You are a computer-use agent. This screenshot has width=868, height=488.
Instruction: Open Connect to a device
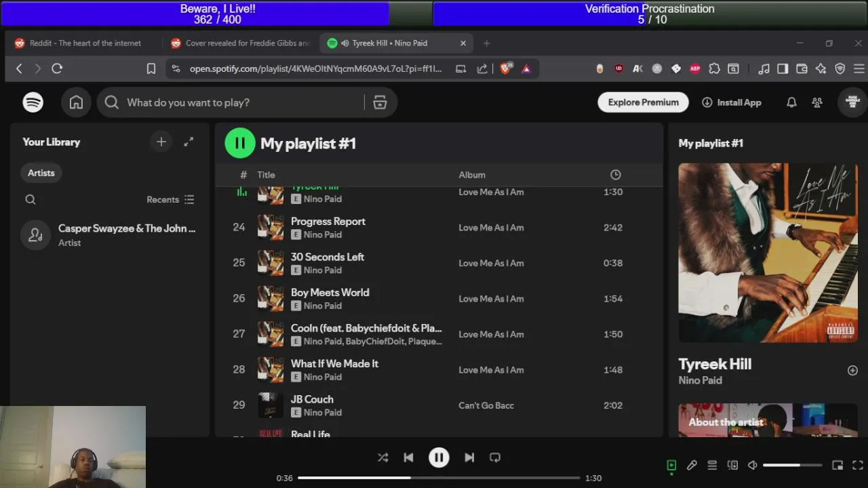pos(732,465)
